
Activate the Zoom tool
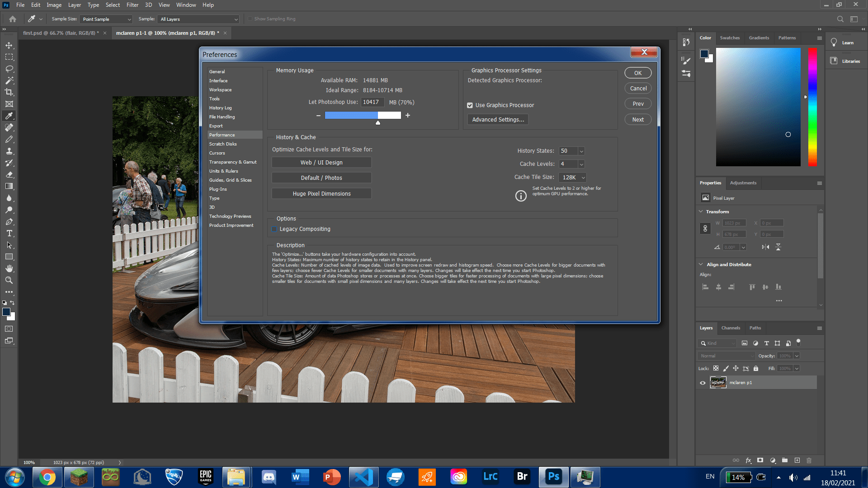[x=9, y=280]
